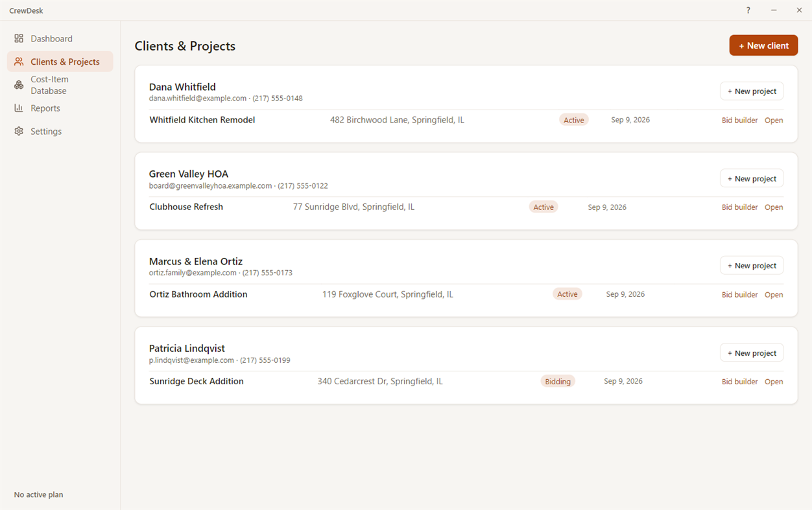
Task: Click address 482 Birchwood Lane, Springfield, IL
Action: [x=397, y=120]
